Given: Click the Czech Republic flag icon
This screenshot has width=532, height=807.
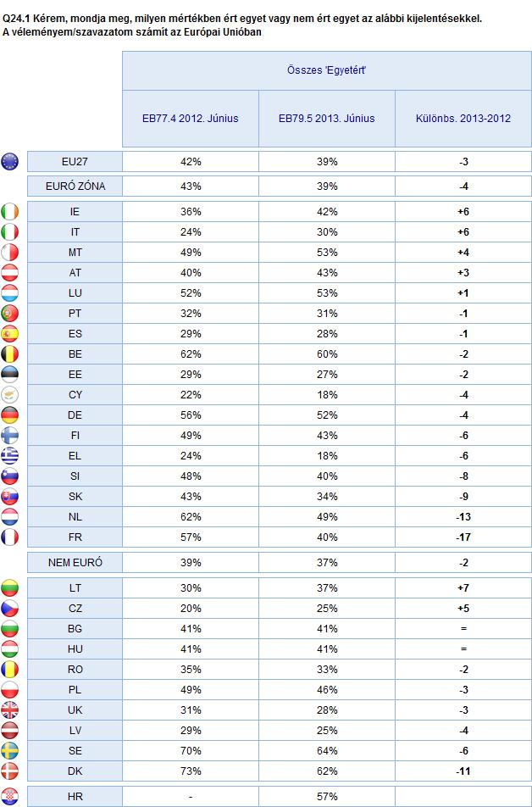Looking at the screenshot, I should click(10, 609).
